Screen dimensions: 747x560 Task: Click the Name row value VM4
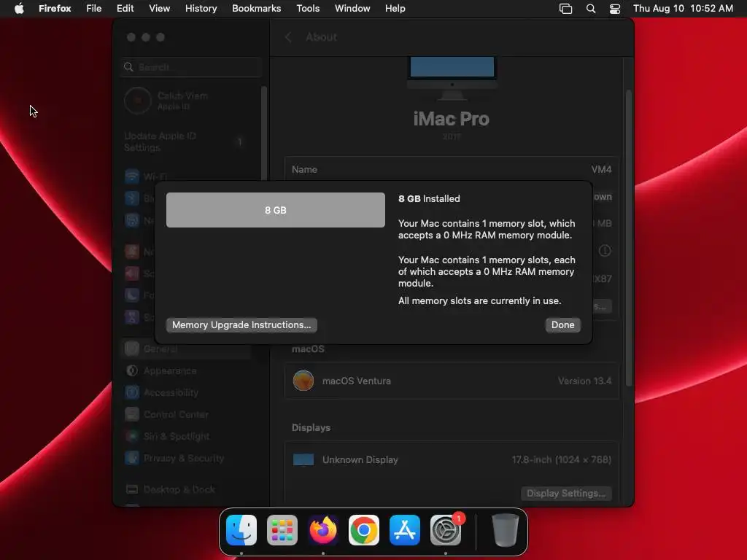pyautogui.click(x=601, y=169)
